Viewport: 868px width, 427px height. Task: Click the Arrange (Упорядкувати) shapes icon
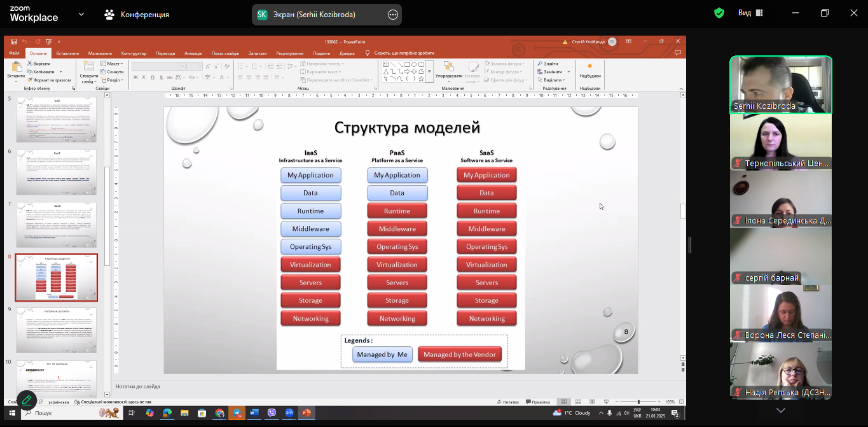coord(449,69)
